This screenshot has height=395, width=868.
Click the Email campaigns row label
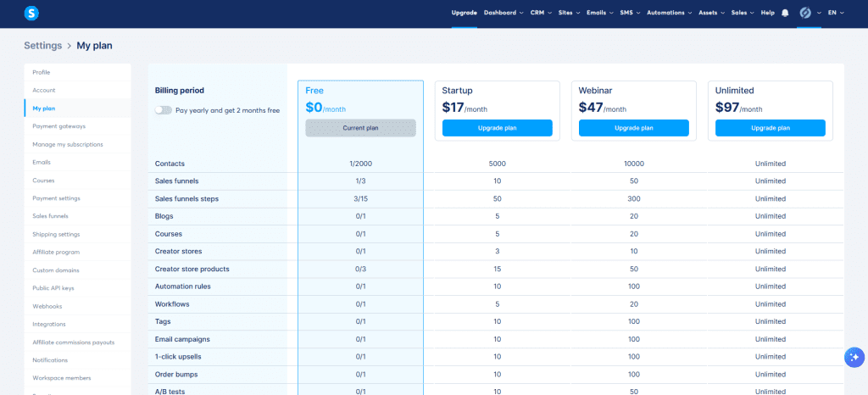point(182,339)
